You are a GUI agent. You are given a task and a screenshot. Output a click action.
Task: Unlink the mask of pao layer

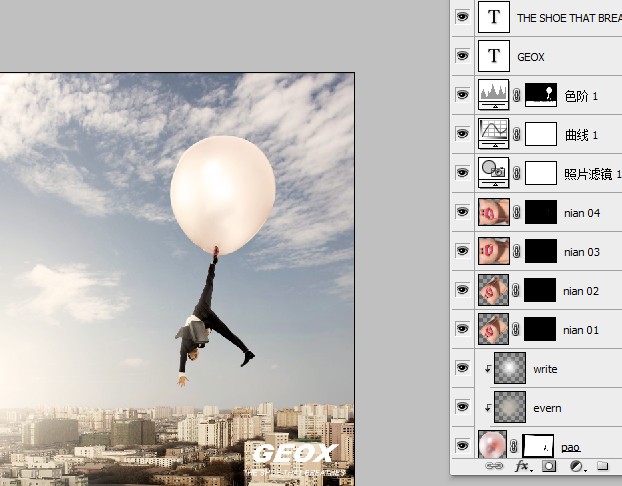coord(514,446)
